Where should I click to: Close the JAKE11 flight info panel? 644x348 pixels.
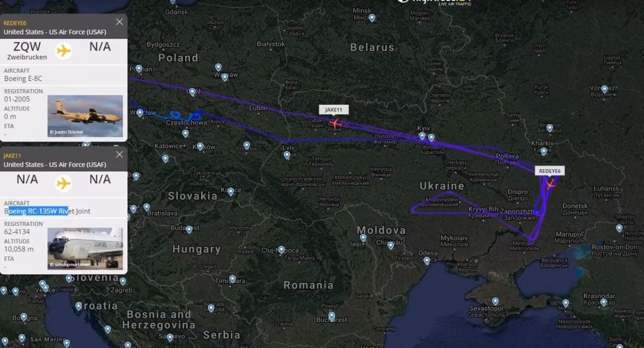pyautogui.click(x=119, y=155)
